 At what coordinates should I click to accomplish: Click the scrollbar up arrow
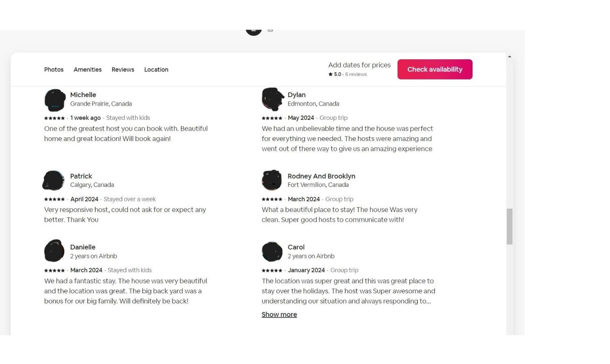coord(509,57)
